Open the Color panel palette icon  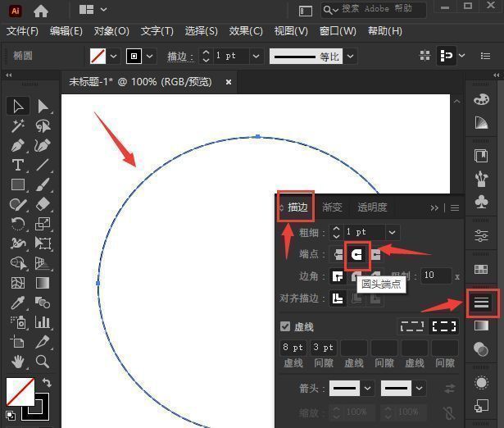481,99
